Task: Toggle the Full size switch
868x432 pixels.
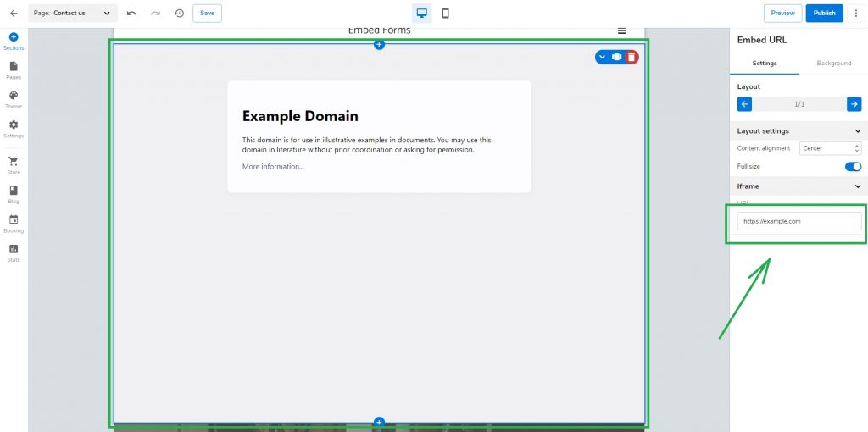Action: (x=853, y=167)
